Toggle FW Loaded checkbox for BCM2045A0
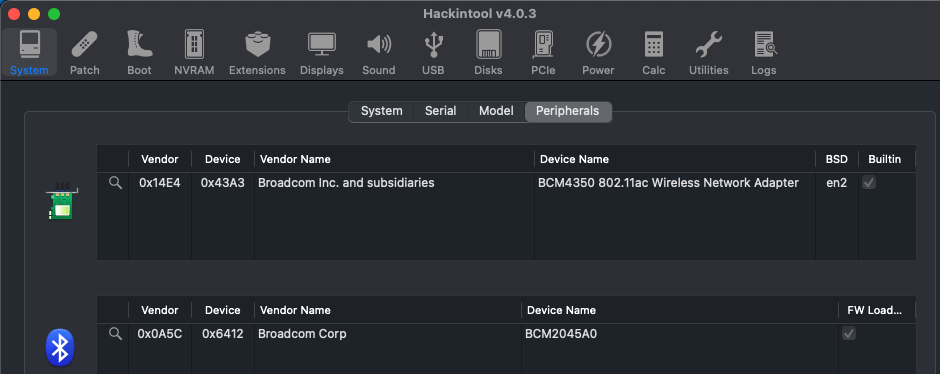This screenshot has height=374, width=940. [x=849, y=334]
